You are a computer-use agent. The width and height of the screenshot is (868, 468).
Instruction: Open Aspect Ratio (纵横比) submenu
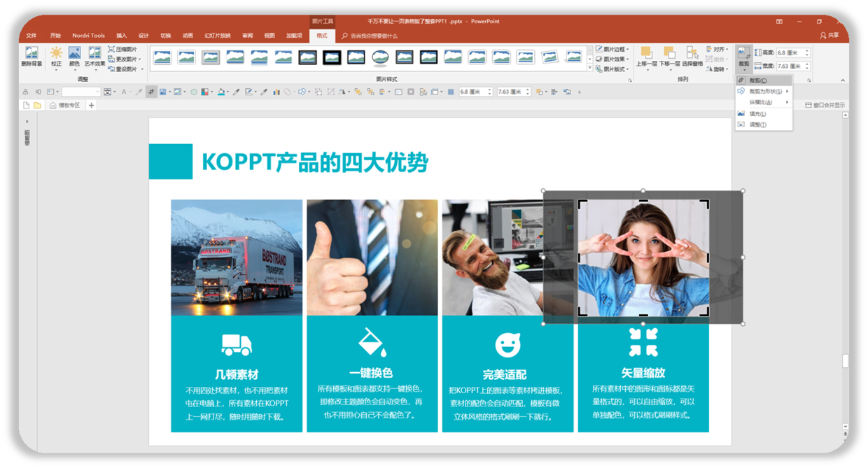coord(763,102)
